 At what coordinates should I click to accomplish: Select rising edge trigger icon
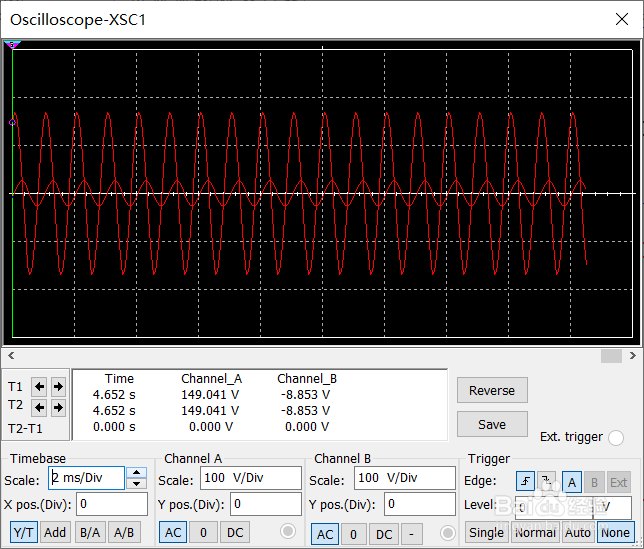[x=525, y=481]
